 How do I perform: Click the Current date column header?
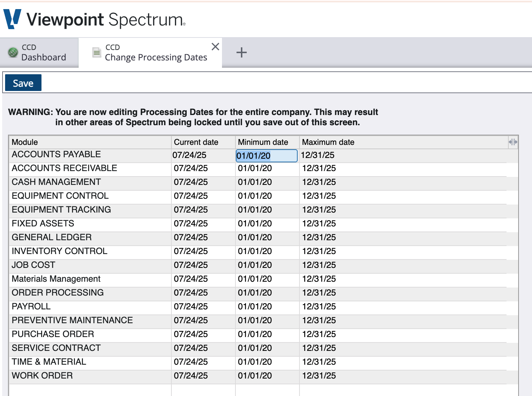point(203,142)
